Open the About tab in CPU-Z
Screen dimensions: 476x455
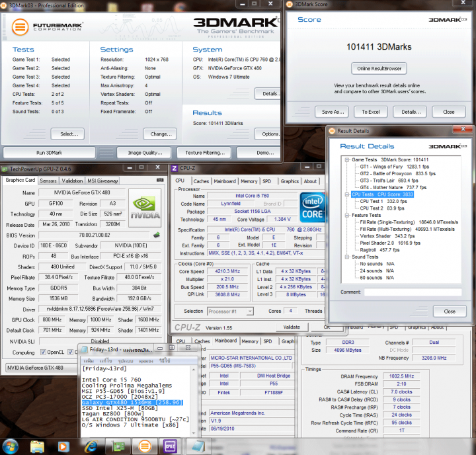[x=310, y=181]
